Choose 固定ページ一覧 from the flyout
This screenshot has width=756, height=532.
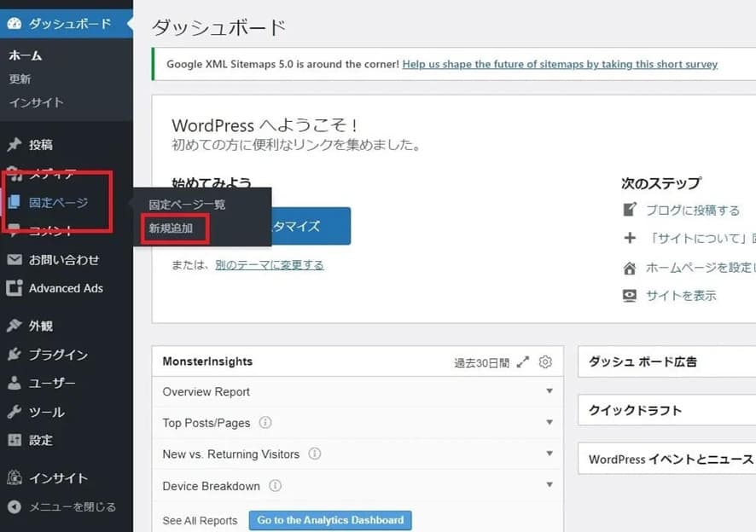[x=187, y=205]
